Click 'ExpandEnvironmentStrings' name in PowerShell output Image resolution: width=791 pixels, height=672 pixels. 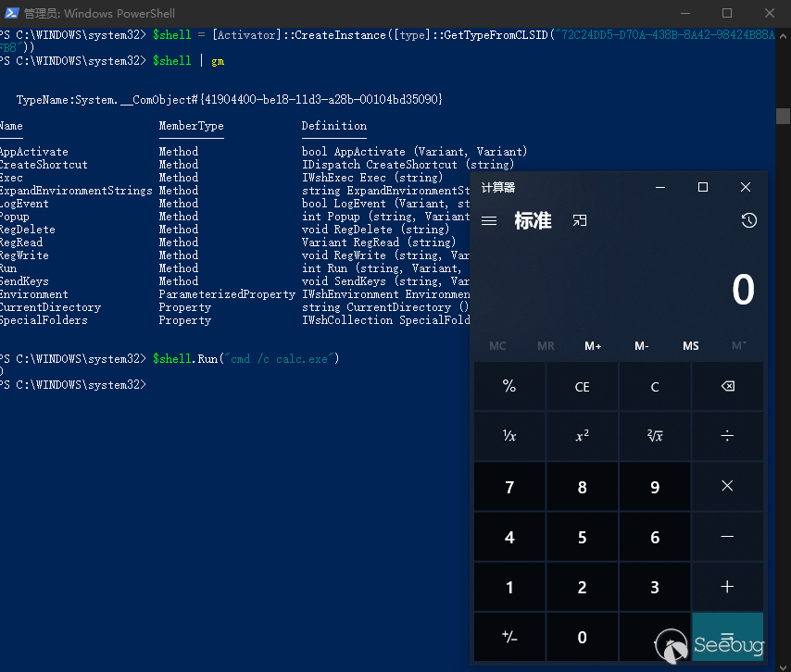(x=76, y=191)
